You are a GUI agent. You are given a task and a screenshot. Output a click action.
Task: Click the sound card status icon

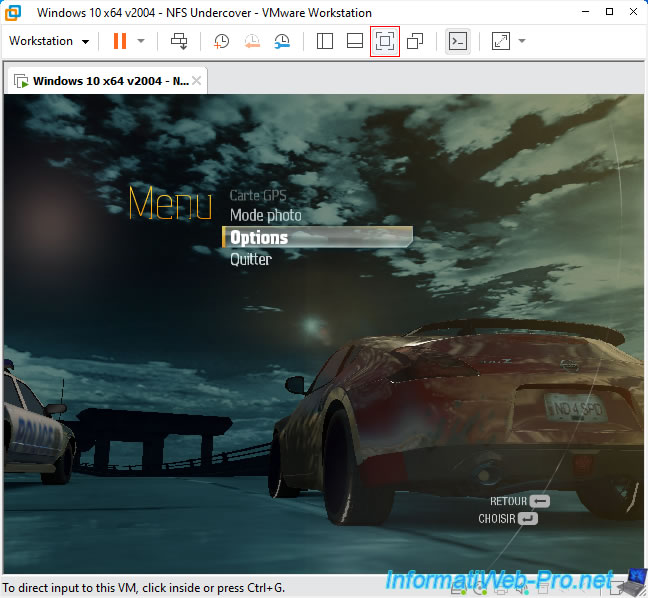(522, 588)
